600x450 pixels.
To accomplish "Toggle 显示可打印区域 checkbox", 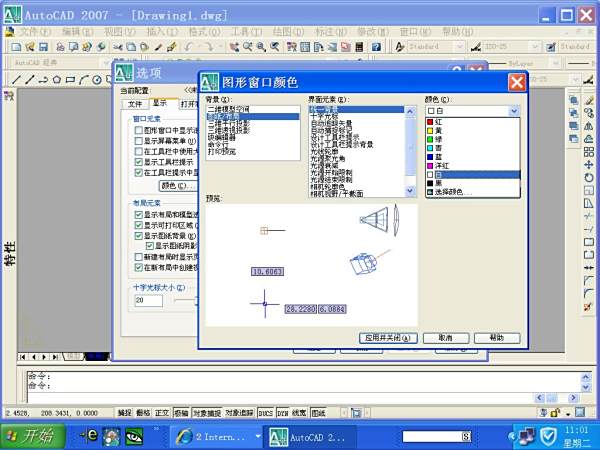I will pyautogui.click(x=139, y=225).
